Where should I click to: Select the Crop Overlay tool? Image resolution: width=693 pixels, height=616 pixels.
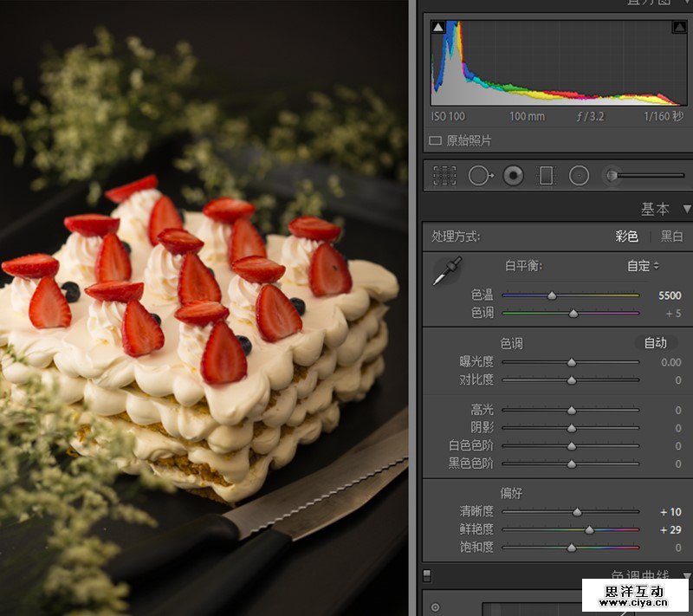point(444,176)
